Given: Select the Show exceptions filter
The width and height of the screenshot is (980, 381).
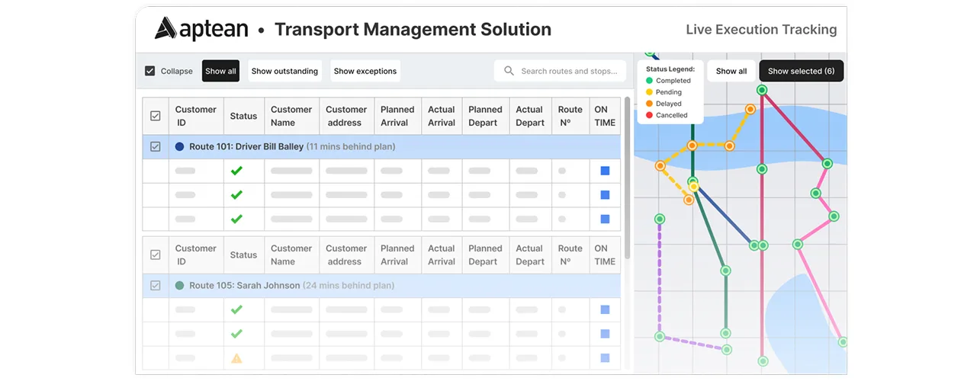Looking at the screenshot, I should tap(365, 71).
